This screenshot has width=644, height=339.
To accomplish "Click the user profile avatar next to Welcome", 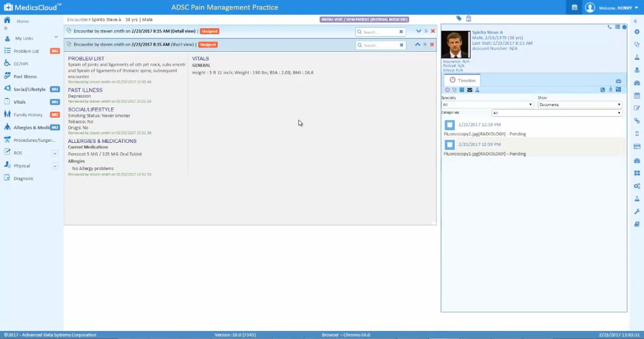I will [590, 8].
